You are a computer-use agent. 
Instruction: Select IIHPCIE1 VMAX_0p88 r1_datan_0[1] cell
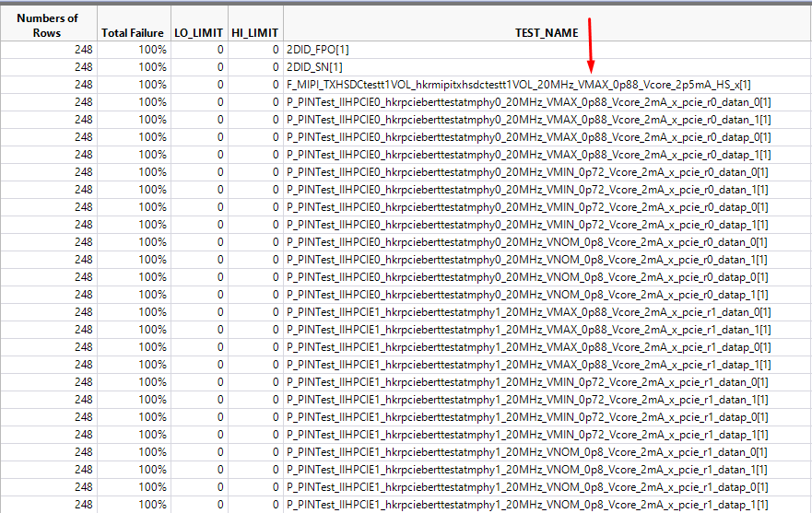[x=547, y=312]
